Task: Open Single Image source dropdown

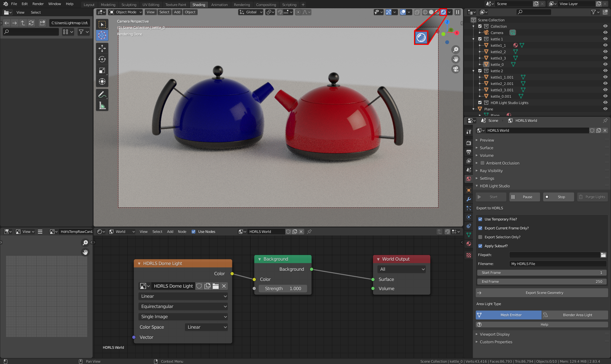Action: [x=183, y=317]
